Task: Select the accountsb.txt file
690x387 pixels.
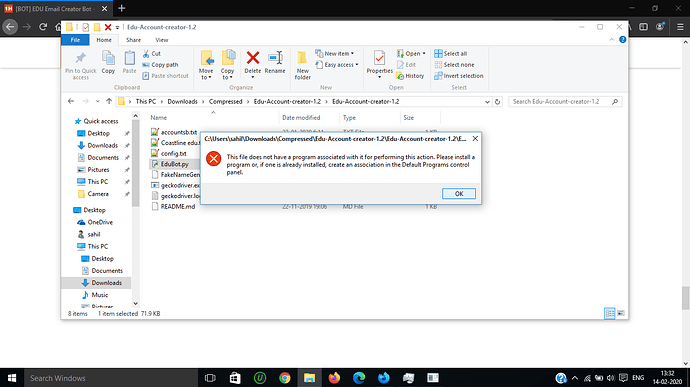Action: [x=174, y=132]
